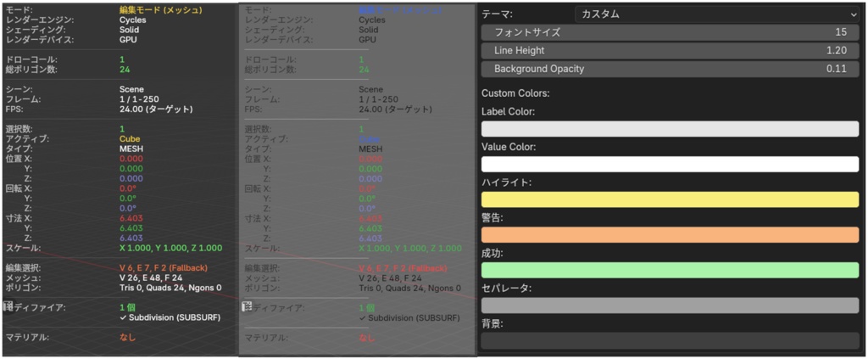Click 'Tris 0, Quads 24, Ngons 0' middle overlay

pyautogui.click(x=409, y=288)
